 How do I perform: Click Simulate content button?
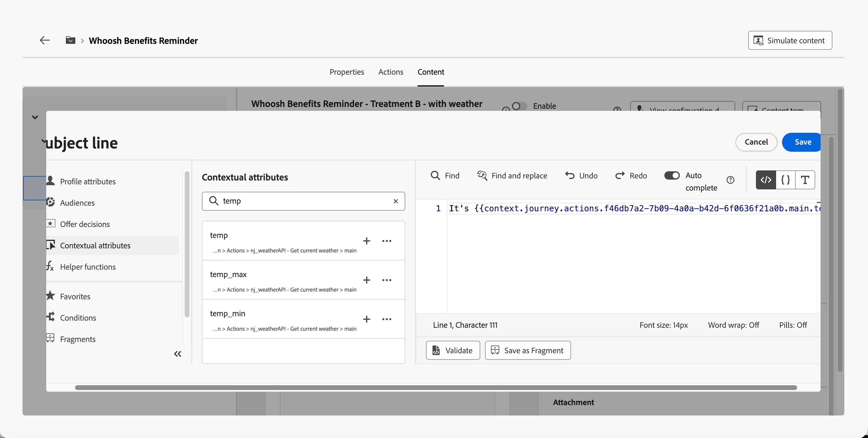pos(790,40)
